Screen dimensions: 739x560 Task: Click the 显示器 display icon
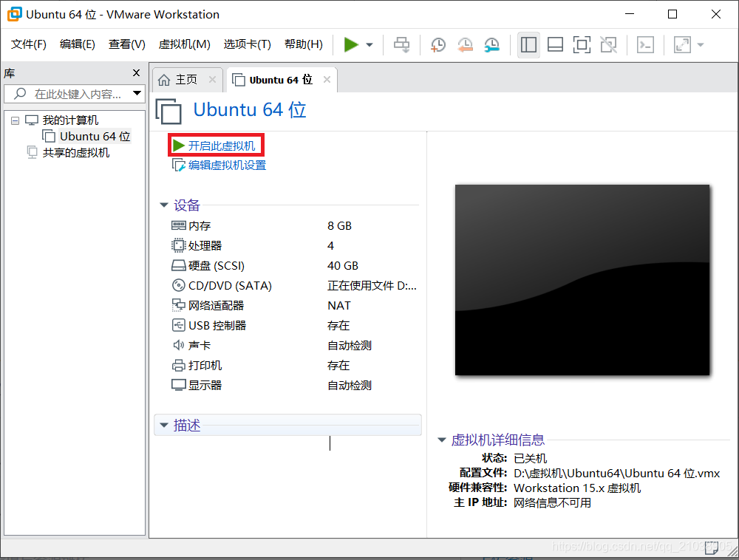179,385
